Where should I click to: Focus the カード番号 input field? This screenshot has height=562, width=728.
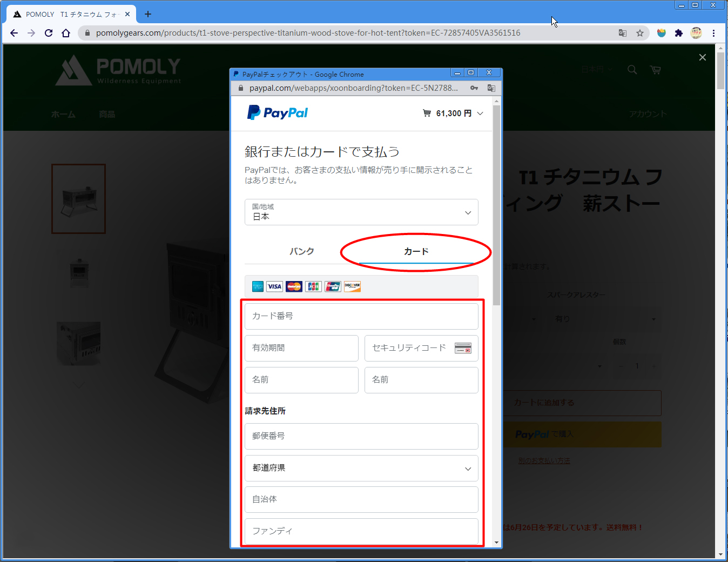pos(361,316)
